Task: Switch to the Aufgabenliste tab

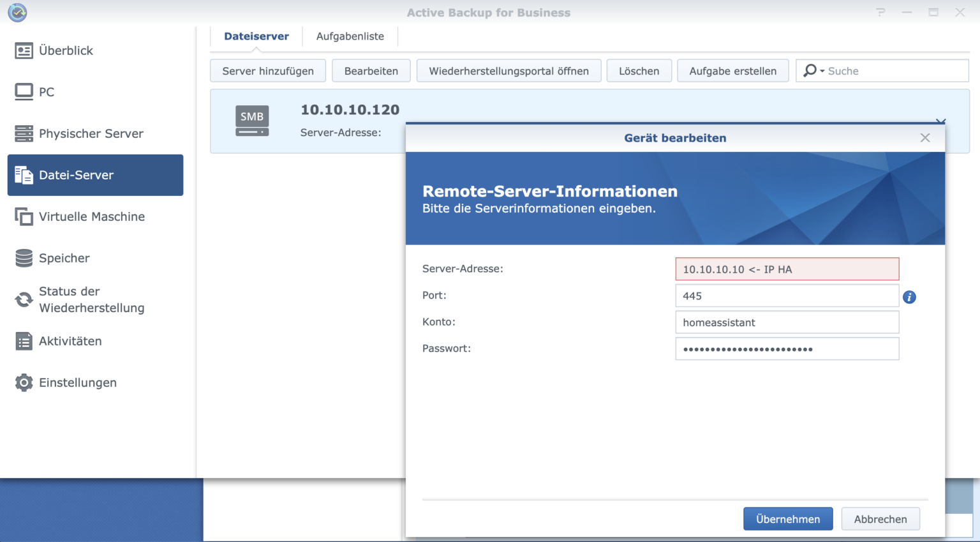Action: pyautogui.click(x=350, y=36)
